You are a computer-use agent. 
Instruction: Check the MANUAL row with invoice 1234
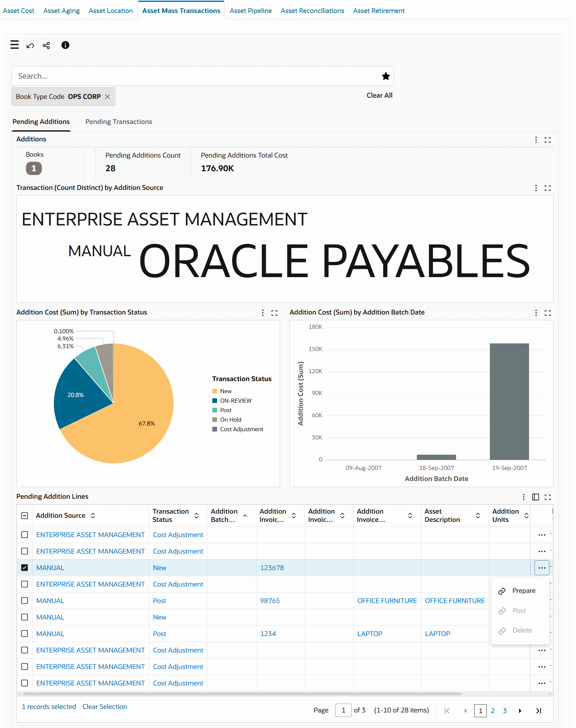point(25,634)
